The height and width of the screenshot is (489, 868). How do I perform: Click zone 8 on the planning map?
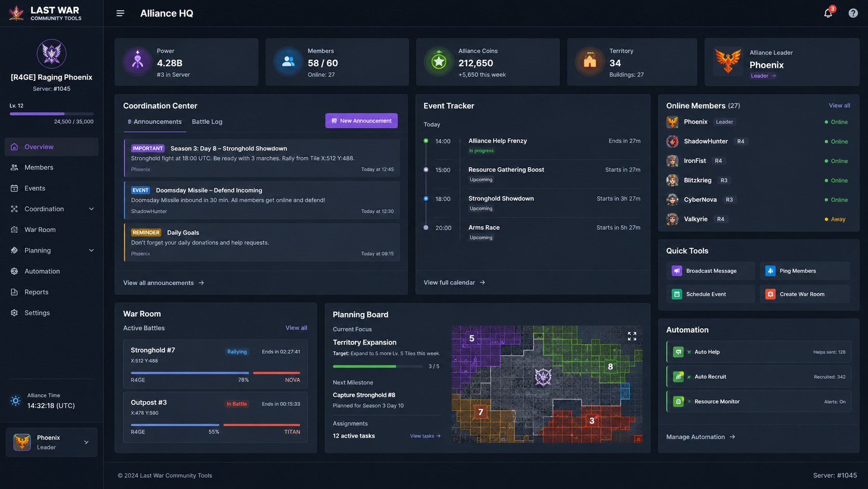[x=611, y=366]
